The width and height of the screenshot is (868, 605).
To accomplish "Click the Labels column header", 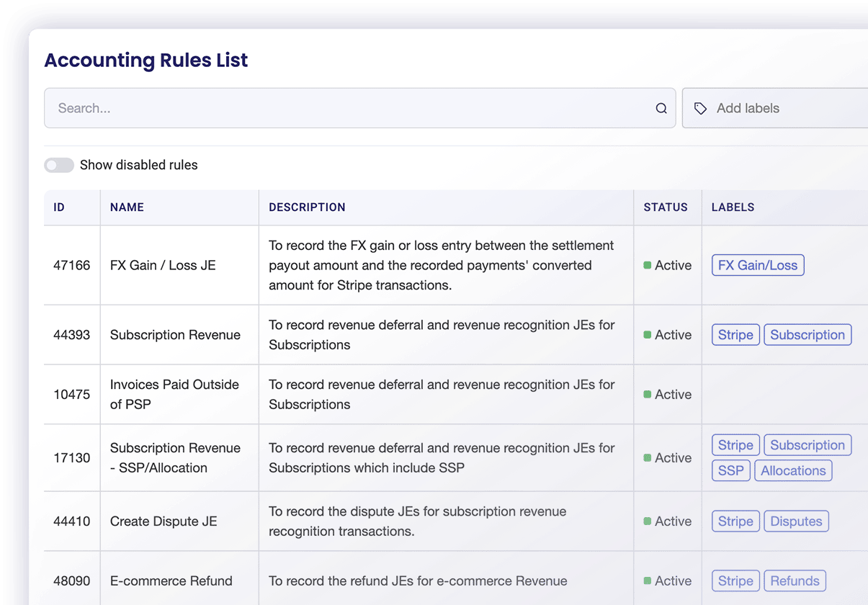I will [733, 207].
